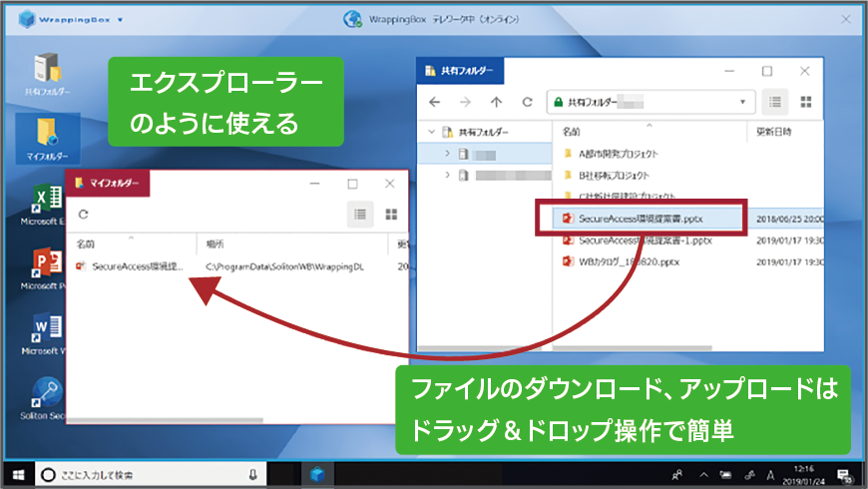The width and height of the screenshot is (868, 489).
Task: Open the マイフォルダー desktop icon
Action: click(48, 139)
